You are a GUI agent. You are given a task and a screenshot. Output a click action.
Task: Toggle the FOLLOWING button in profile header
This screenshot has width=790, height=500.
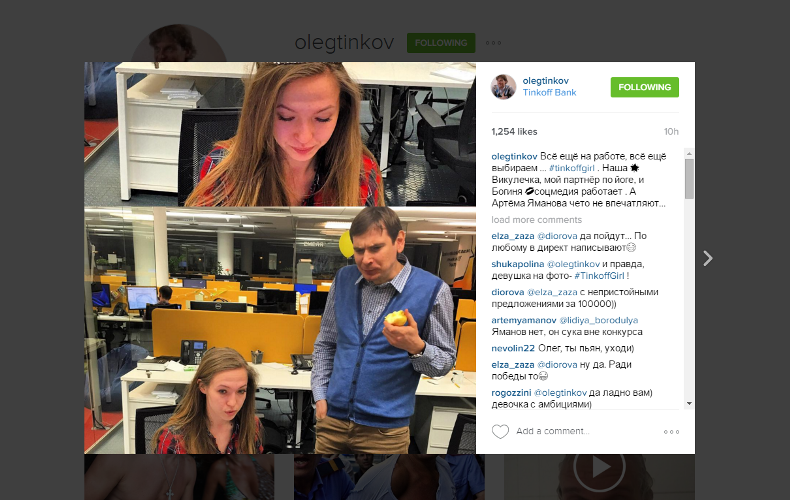click(441, 43)
